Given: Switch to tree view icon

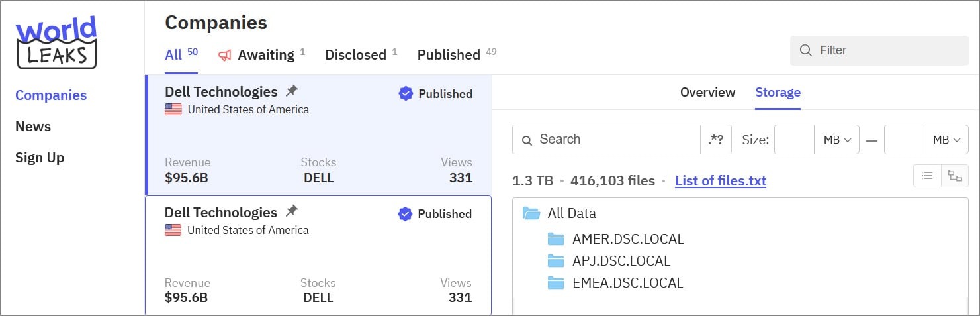Looking at the screenshot, I should coord(955,176).
